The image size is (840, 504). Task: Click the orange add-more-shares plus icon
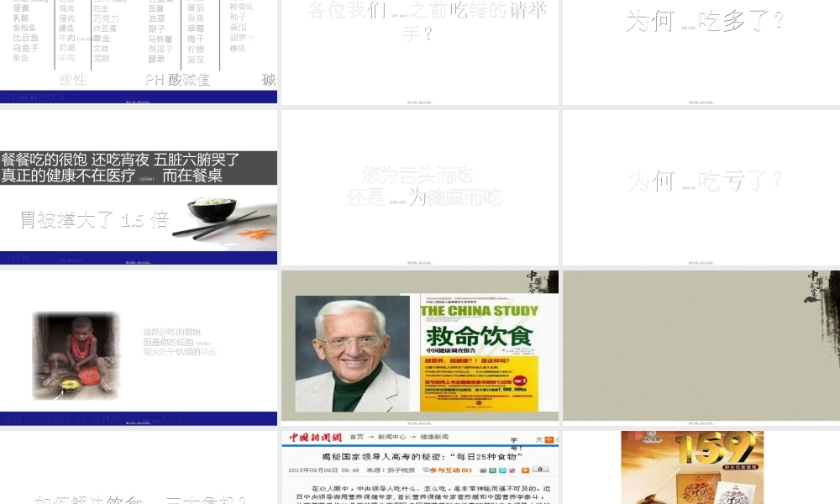(x=525, y=470)
